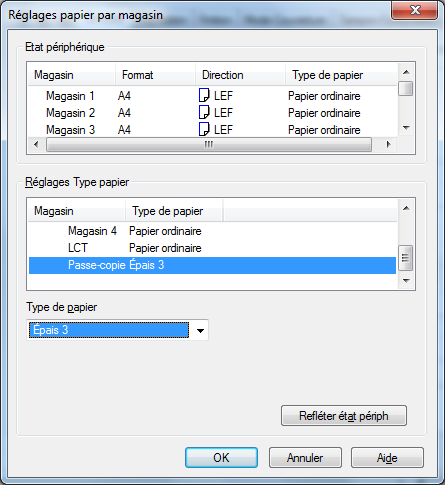Click A4 format cell for Magasin 2
Viewport: 445px width, 485px height.
click(124, 113)
